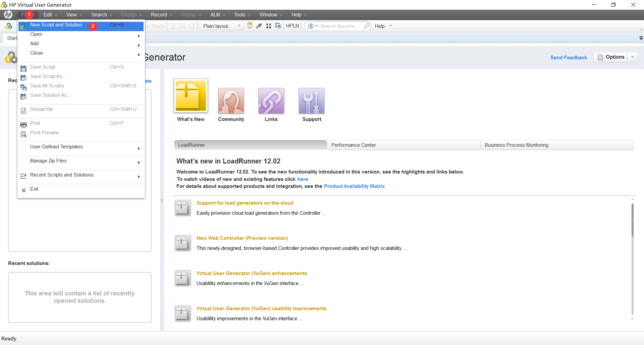Switch to Business Process Monitoring tab
The width and height of the screenshot is (644, 345).
pos(557,145)
